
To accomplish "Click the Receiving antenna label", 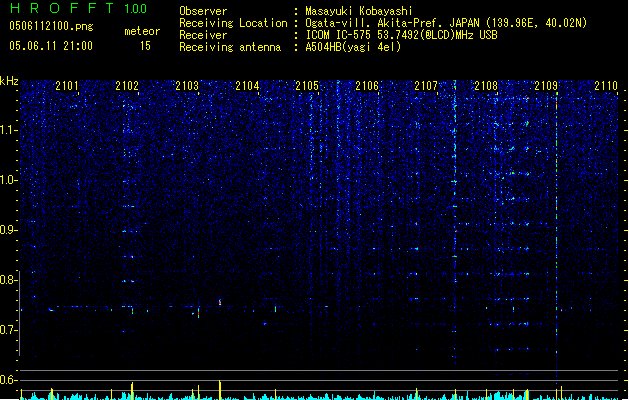I will 230,47.
